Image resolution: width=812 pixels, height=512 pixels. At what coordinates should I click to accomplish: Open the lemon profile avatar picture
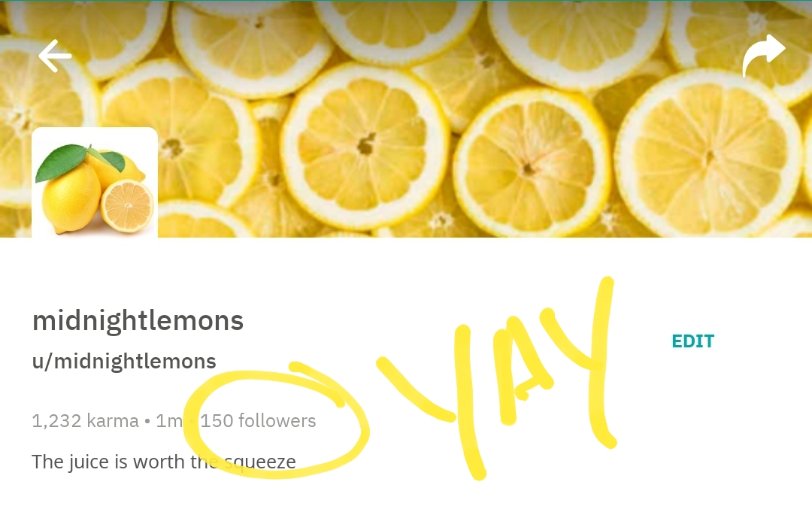click(95, 183)
